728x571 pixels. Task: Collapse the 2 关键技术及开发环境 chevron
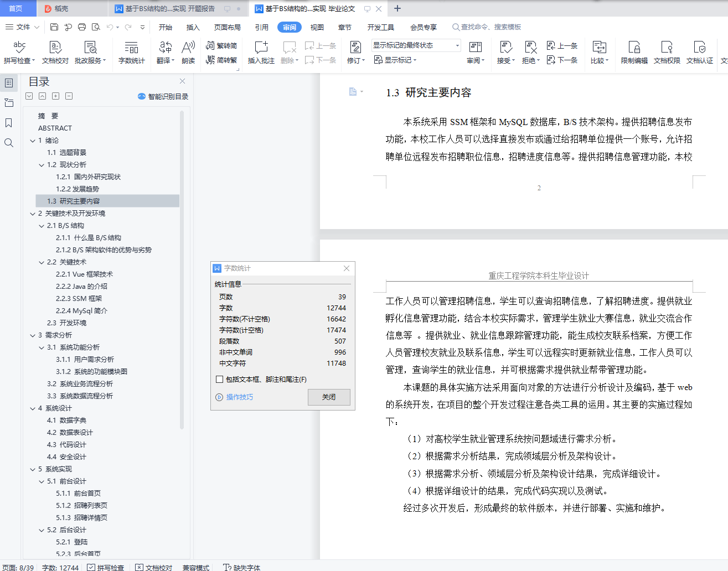coord(33,214)
